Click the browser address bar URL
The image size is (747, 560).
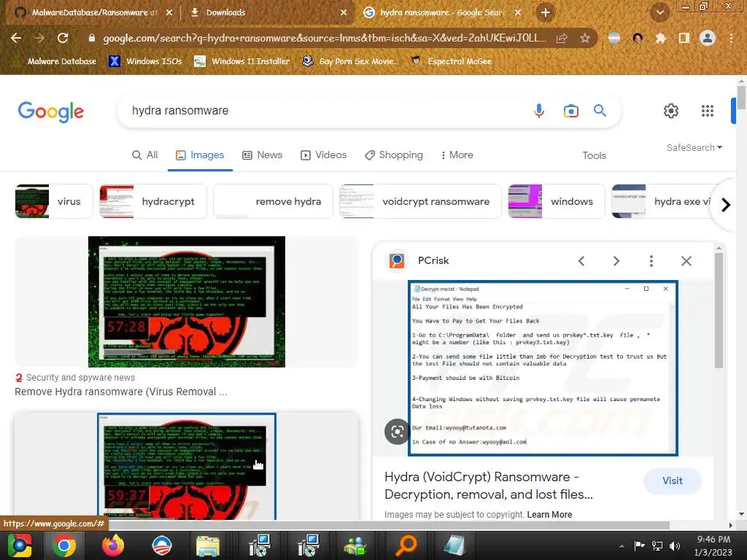(324, 38)
